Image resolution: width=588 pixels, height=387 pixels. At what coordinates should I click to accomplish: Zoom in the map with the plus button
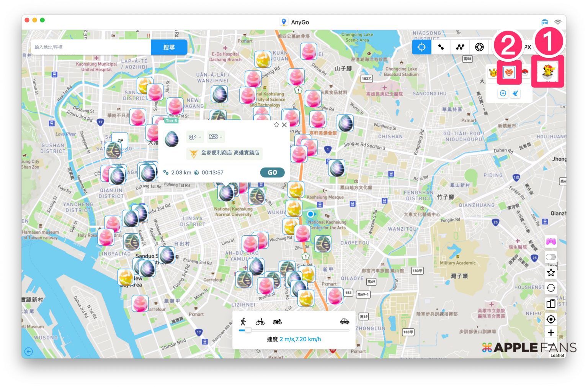(551, 333)
